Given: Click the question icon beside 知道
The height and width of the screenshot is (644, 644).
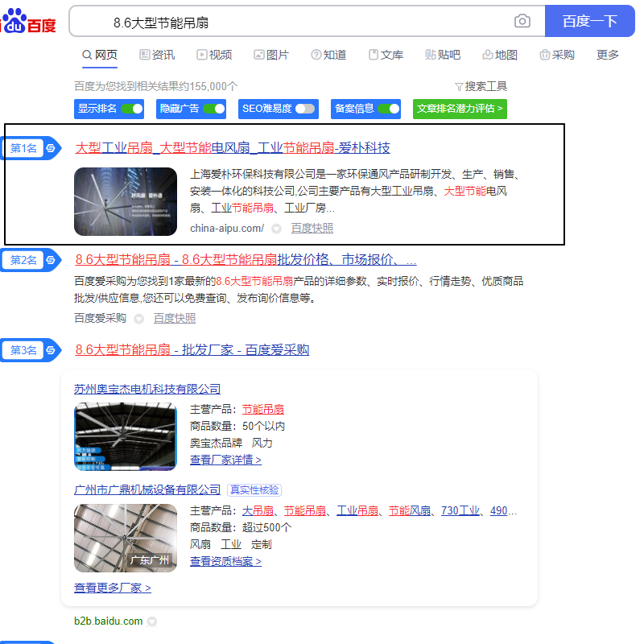Looking at the screenshot, I should pyautogui.click(x=316, y=55).
